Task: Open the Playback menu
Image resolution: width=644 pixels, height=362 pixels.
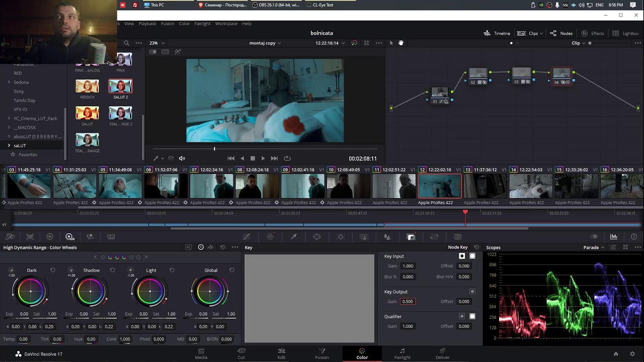Action: (147, 24)
